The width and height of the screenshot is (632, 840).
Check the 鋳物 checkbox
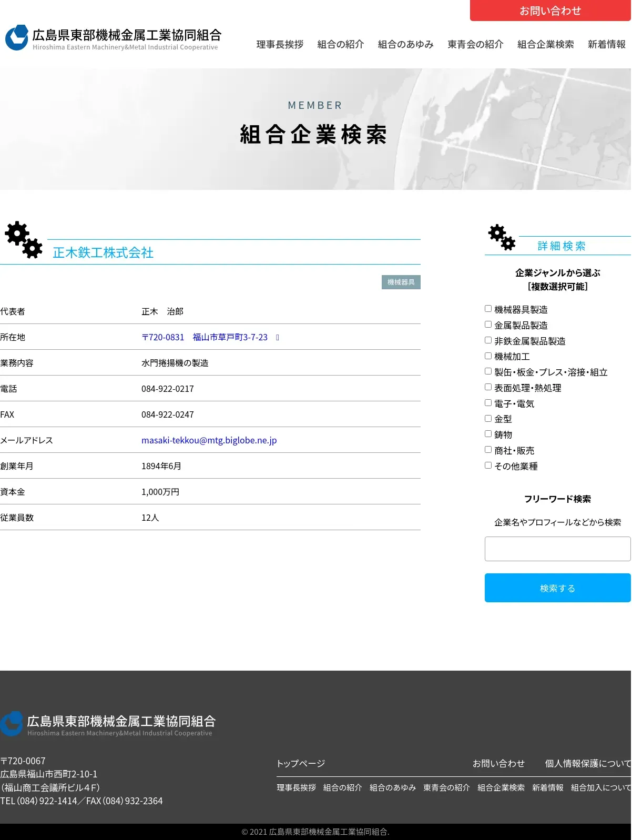488,434
